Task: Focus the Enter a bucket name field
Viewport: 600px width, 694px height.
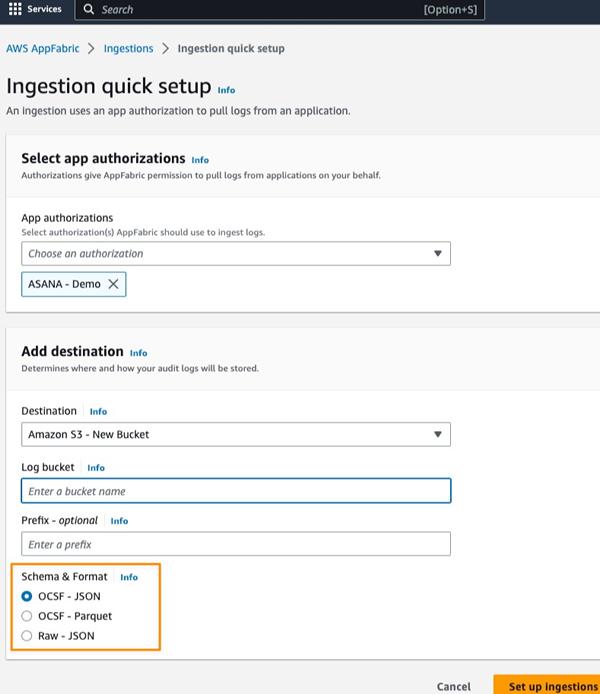Action: tap(236, 491)
